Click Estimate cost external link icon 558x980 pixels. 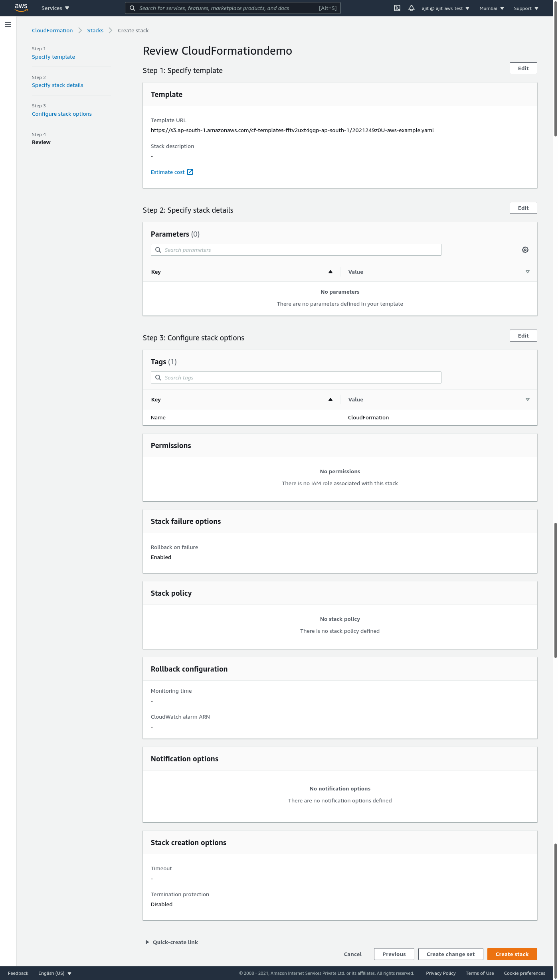[x=190, y=172]
